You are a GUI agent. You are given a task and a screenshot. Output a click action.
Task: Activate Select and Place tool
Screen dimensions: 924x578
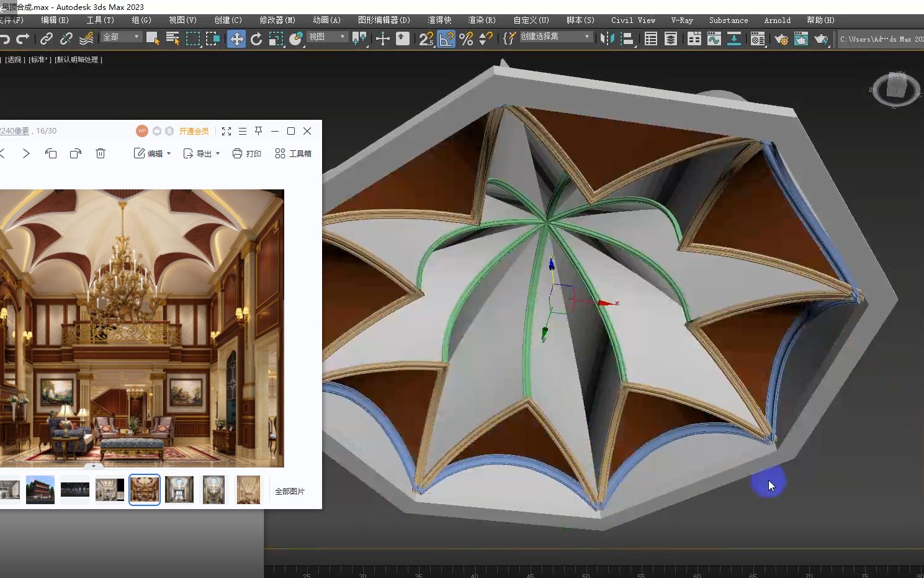click(296, 38)
